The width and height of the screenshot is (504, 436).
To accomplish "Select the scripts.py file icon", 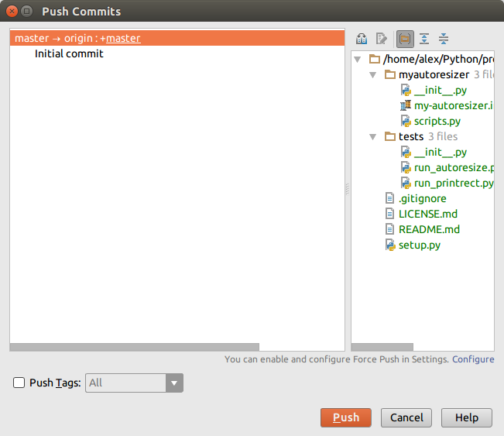I will [x=406, y=121].
